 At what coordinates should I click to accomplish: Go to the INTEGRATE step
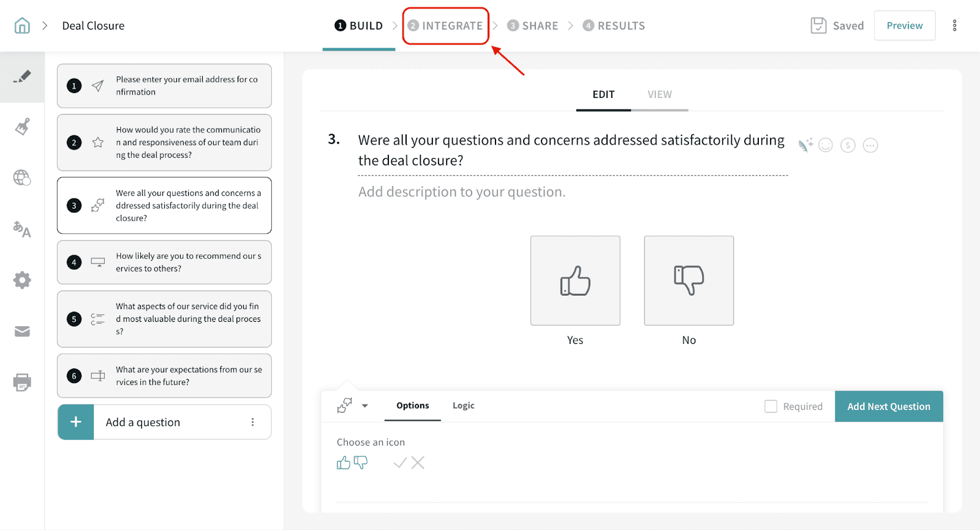pyautogui.click(x=446, y=26)
